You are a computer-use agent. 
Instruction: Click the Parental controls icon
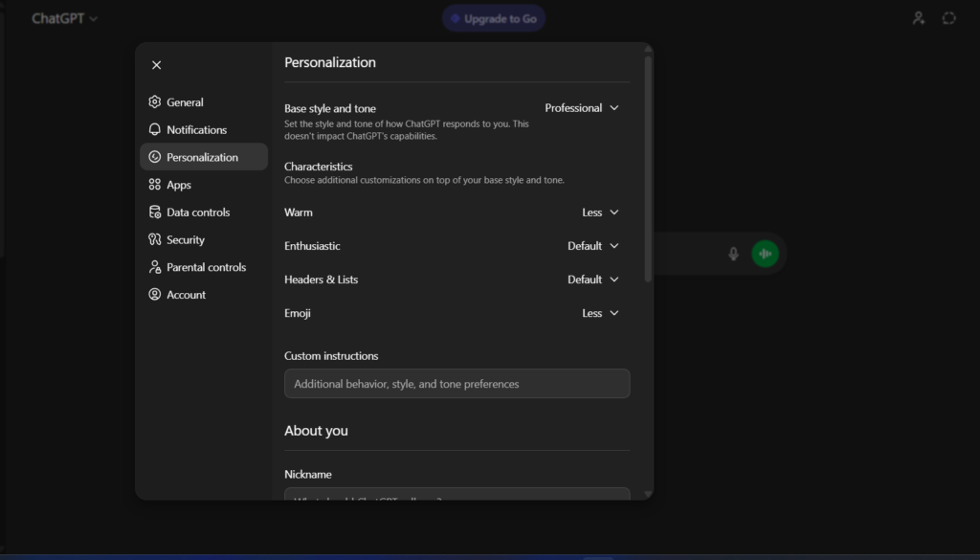tap(155, 267)
